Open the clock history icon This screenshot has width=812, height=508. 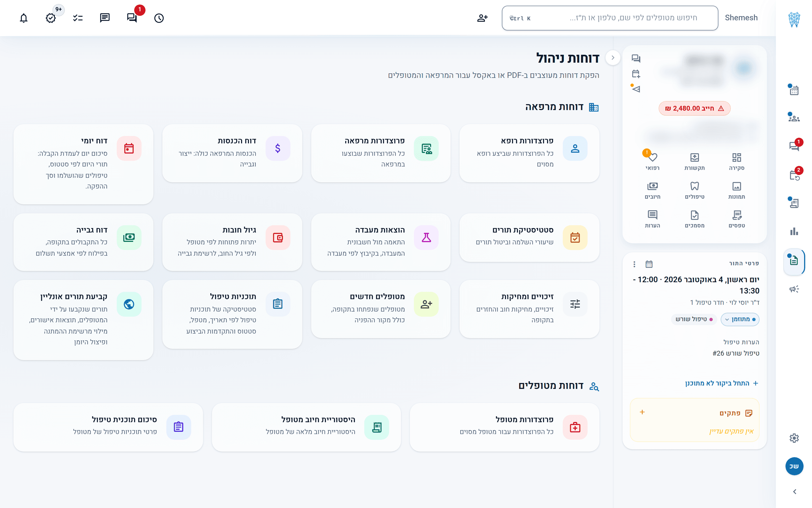(x=159, y=18)
